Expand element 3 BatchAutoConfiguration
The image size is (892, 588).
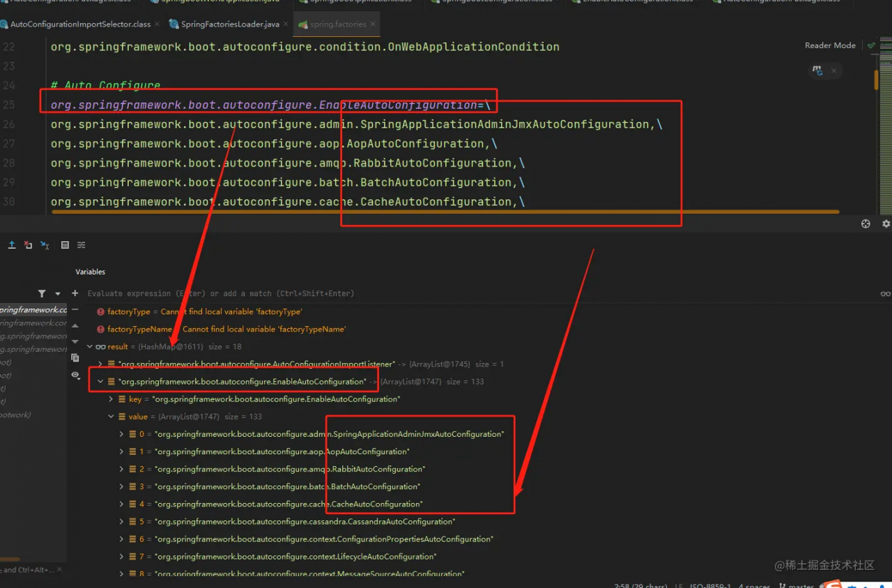pos(122,486)
